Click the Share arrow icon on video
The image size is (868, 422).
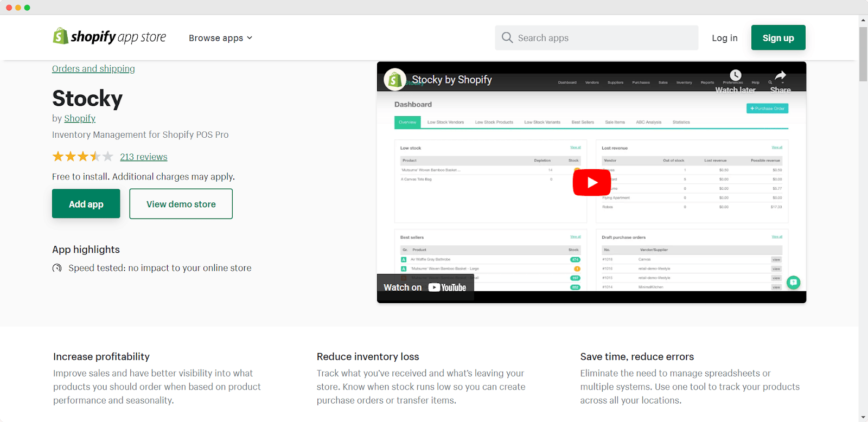(x=780, y=75)
